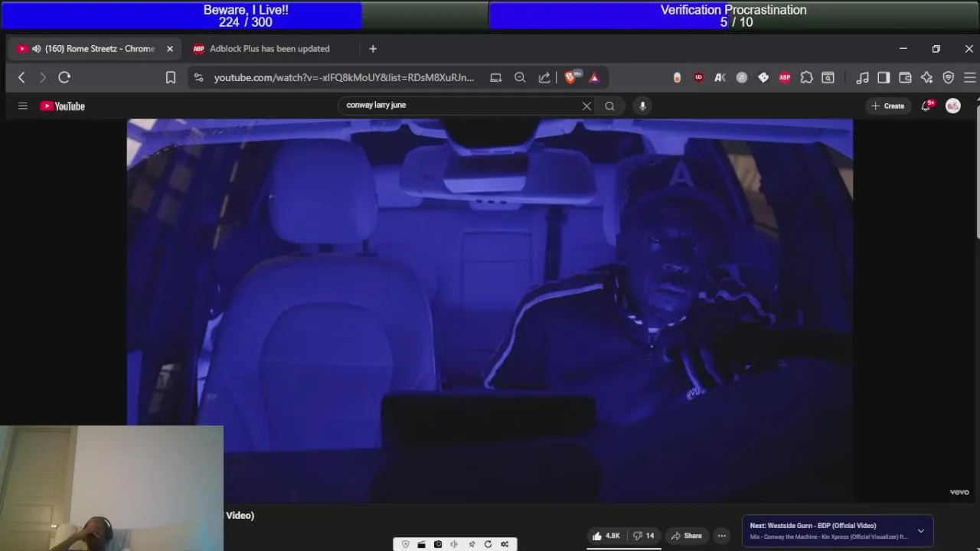Screen dimensions: 980x551
Task: Click the loop icon in floating toolbar
Action: 488,544
